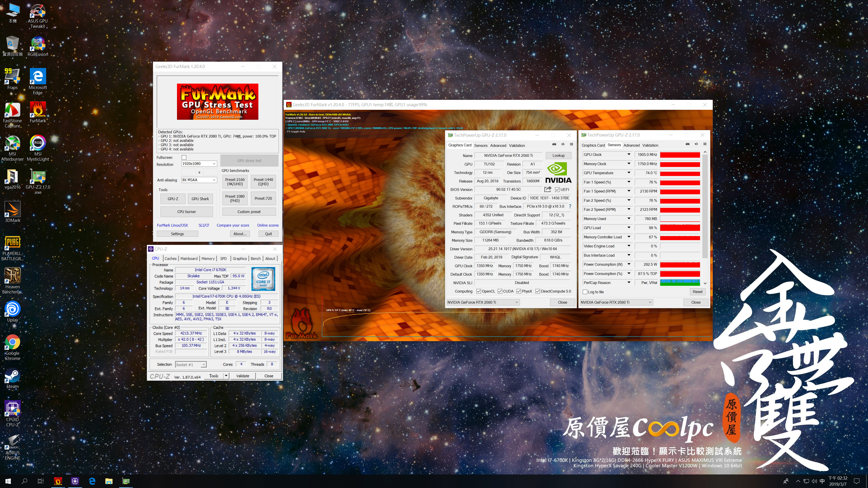The width and height of the screenshot is (868, 488).
Task: Open notification center in system tray
Action: click(x=856, y=481)
